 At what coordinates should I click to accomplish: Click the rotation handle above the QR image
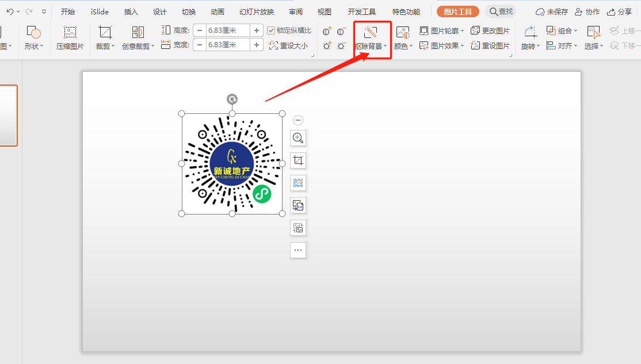232,99
